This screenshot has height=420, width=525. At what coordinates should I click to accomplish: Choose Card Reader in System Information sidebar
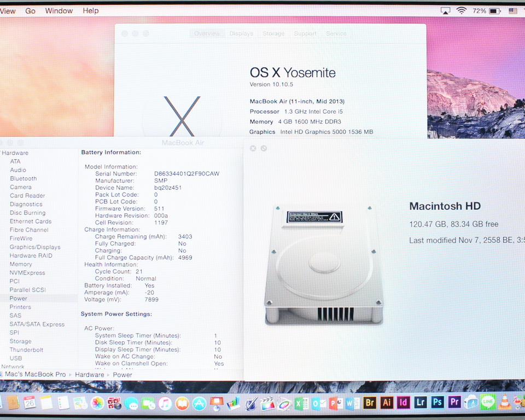pyautogui.click(x=27, y=196)
